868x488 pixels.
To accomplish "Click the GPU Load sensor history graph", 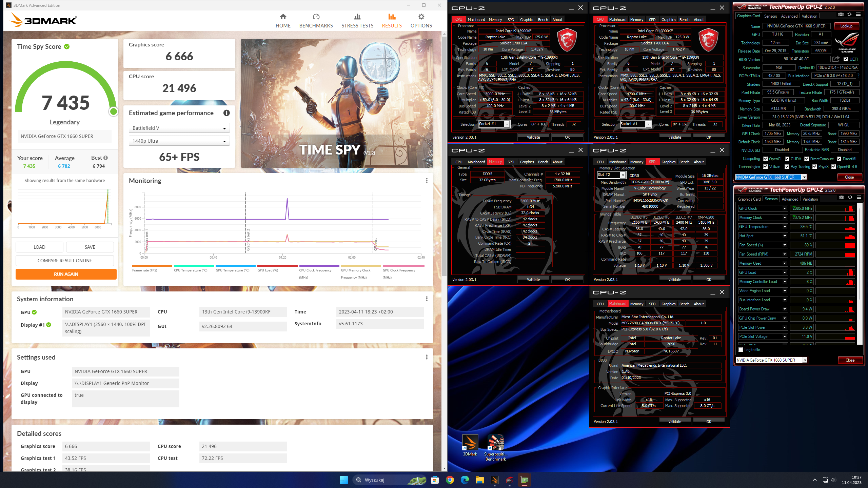I will pyautogui.click(x=835, y=272).
